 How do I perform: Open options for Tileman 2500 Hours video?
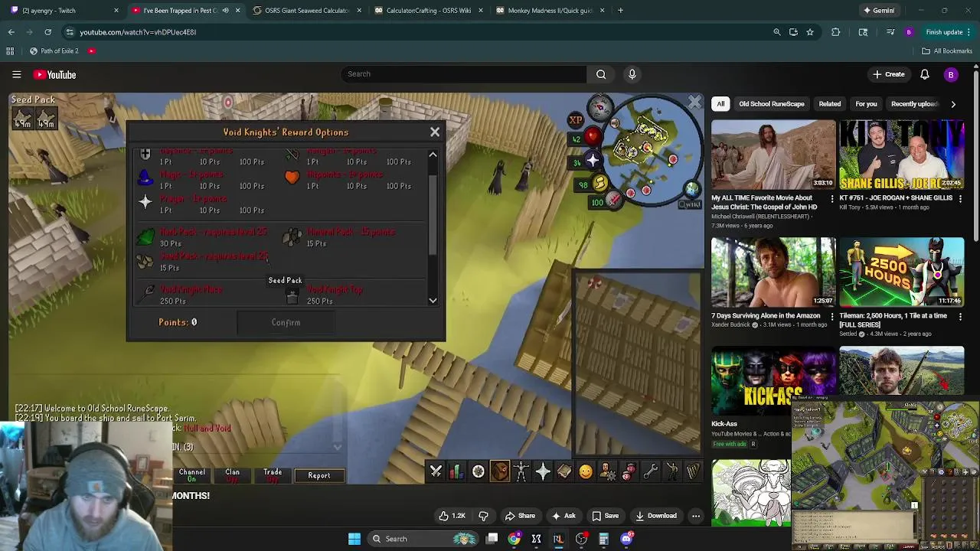(x=961, y=317)
